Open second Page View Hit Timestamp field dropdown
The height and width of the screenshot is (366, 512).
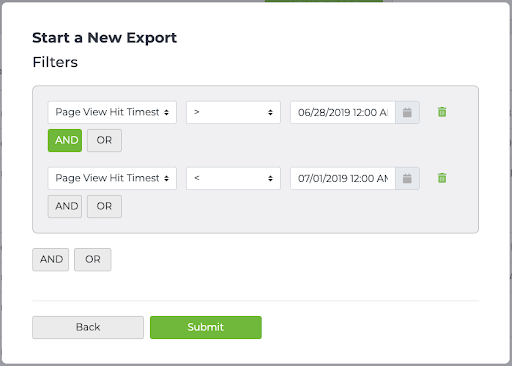pos(112,178)
